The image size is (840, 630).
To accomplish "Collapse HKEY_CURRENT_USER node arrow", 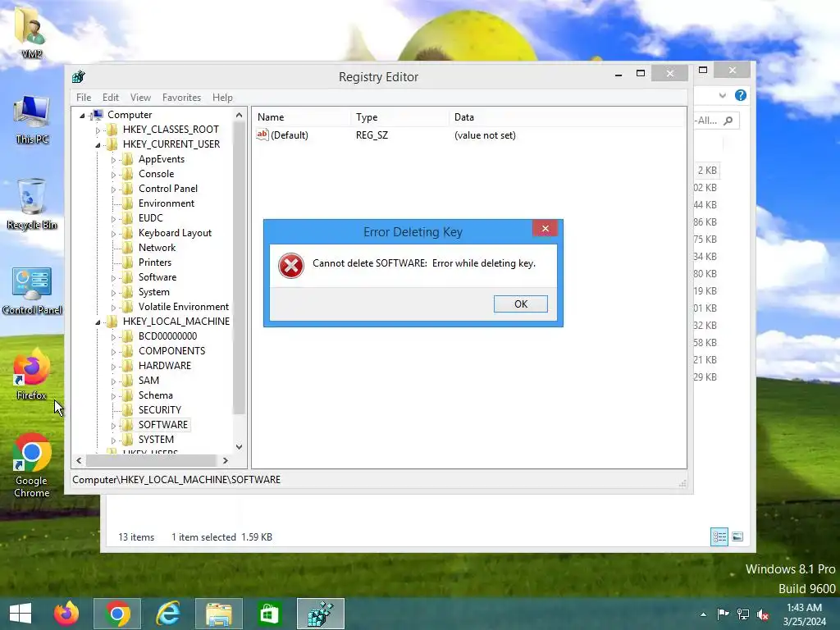I will pyautogui.click(x=98, y=144).
